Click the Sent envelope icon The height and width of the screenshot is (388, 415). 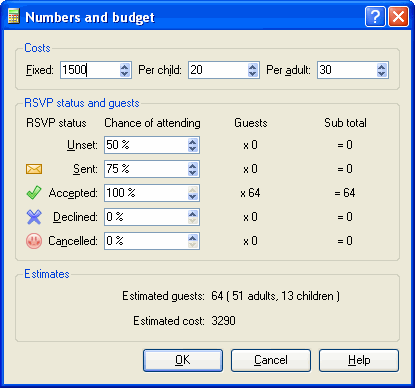coord(34,169)
